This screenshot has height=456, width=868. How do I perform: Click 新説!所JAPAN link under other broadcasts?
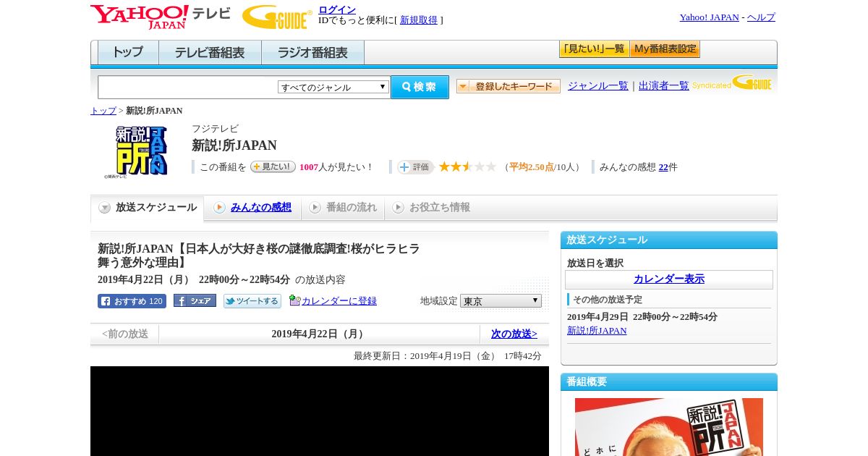(x=597, y=331)
